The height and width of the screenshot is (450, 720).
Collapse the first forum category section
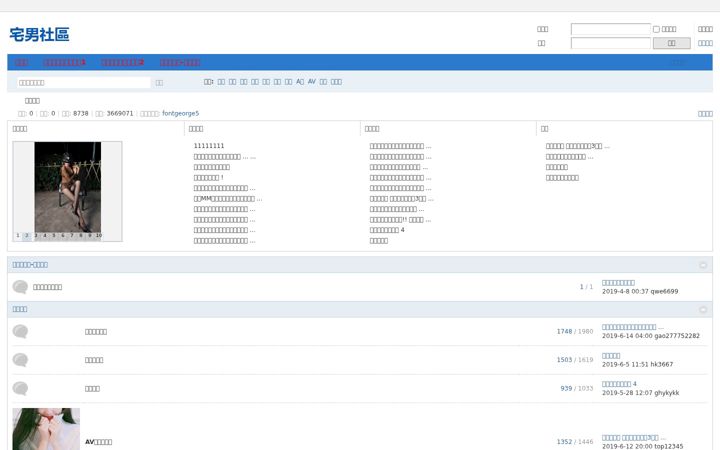[x=703, y=265]
